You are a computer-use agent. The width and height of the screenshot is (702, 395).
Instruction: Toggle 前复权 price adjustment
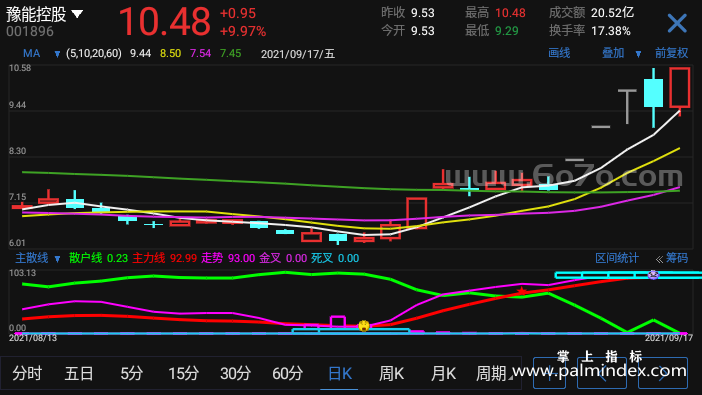click(x=671, y=53)
